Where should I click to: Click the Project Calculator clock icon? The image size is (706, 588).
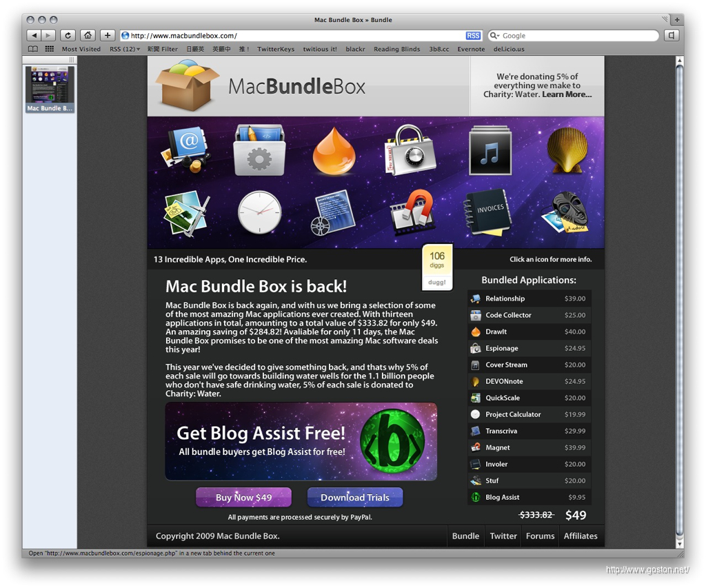tap(259, 212)
